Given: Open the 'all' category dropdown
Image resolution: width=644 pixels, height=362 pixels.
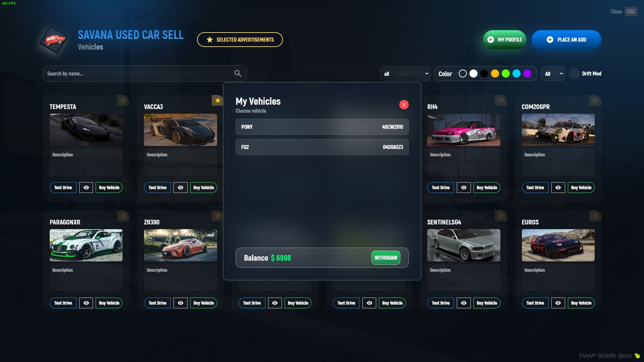Looking at the screenshot, I should click(405, 73).
